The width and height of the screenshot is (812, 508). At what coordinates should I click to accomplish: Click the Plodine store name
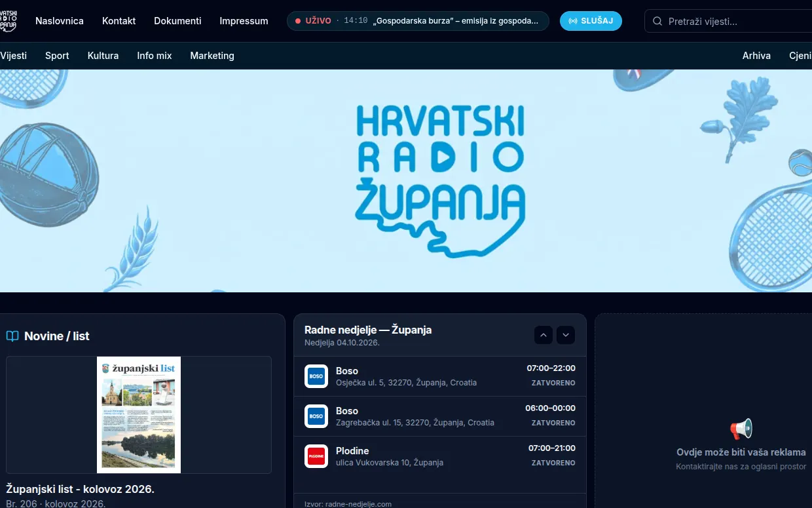pos(352,451)
